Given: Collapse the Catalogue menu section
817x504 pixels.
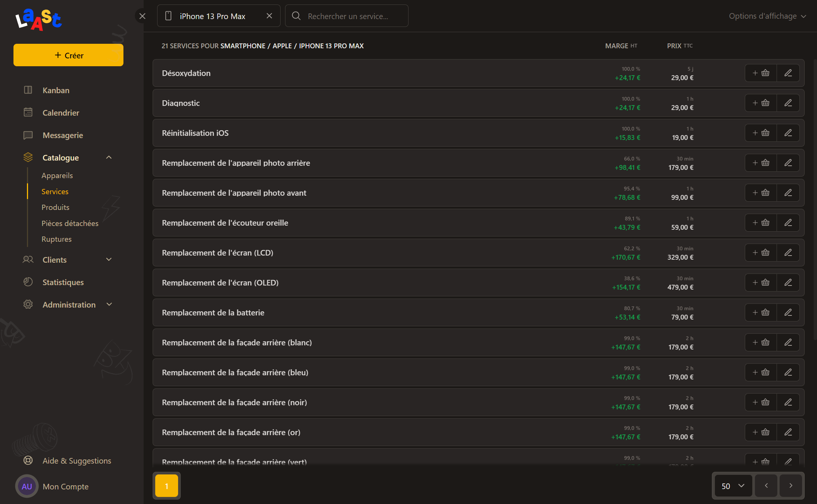Looking at the screenshot, I should point(109,158).
